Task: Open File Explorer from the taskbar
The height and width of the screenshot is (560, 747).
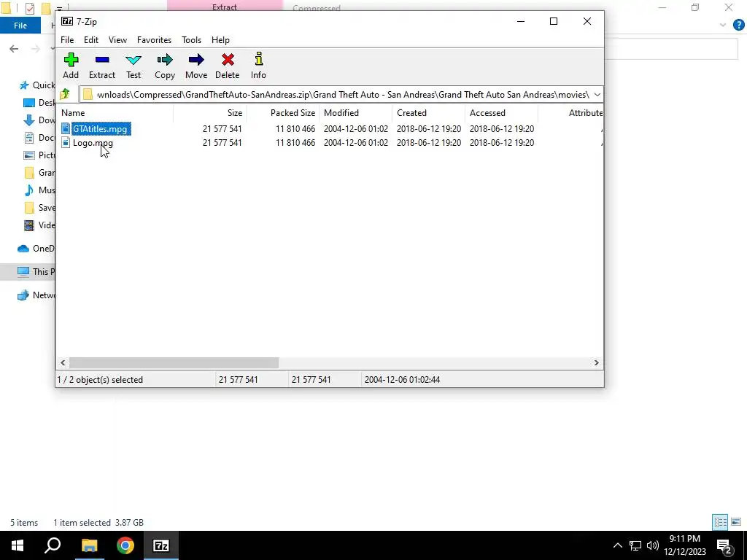Action: point(89,545)
